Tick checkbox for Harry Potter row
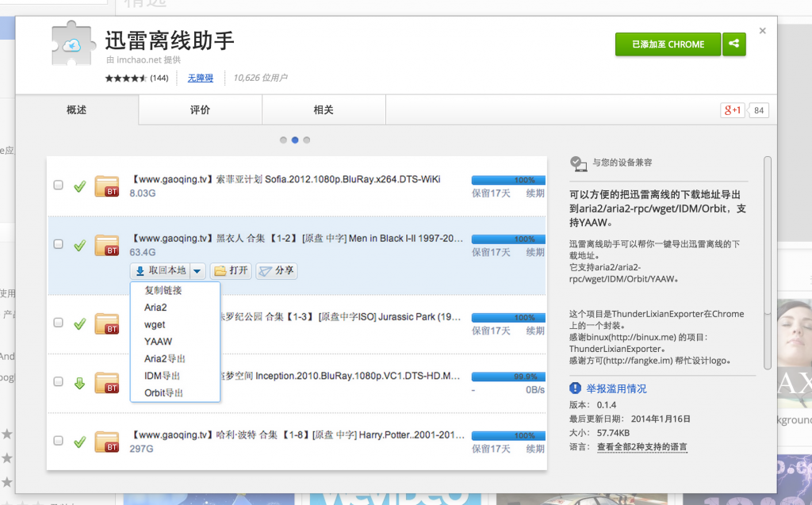 (58, 441)
